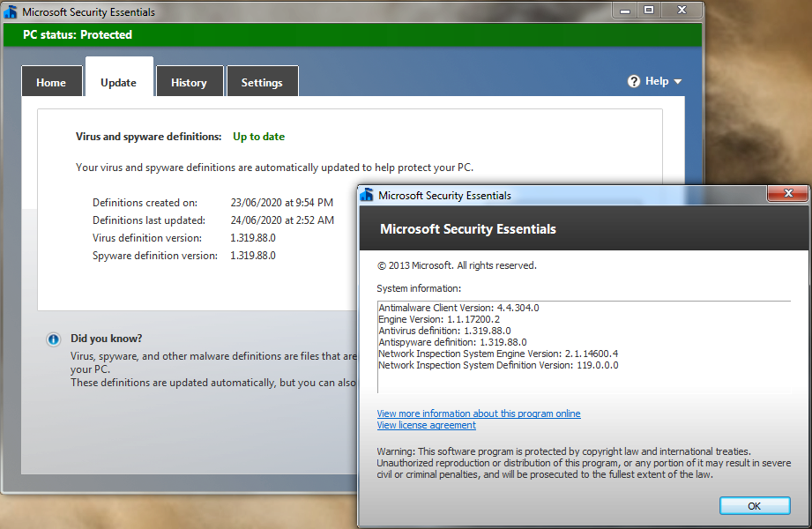Click the copyright Warning paragraph in dialog
812x529 pixels.
click(x=584, y=463)
